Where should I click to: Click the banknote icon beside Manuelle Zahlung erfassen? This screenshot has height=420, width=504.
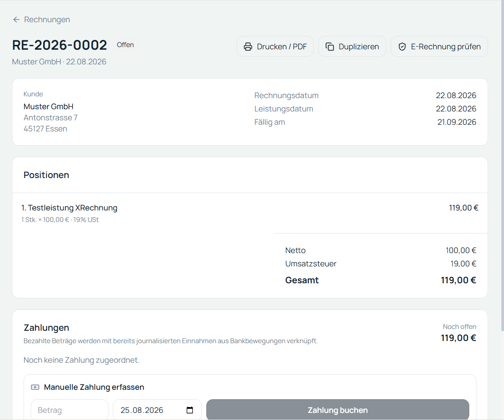35,387
